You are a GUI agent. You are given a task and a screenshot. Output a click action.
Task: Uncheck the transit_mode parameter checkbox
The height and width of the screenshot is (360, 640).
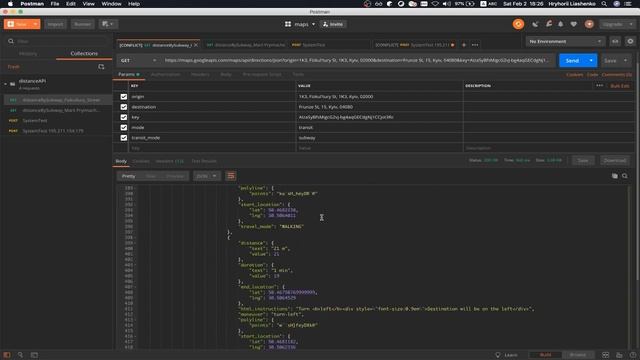pos(124,138)
